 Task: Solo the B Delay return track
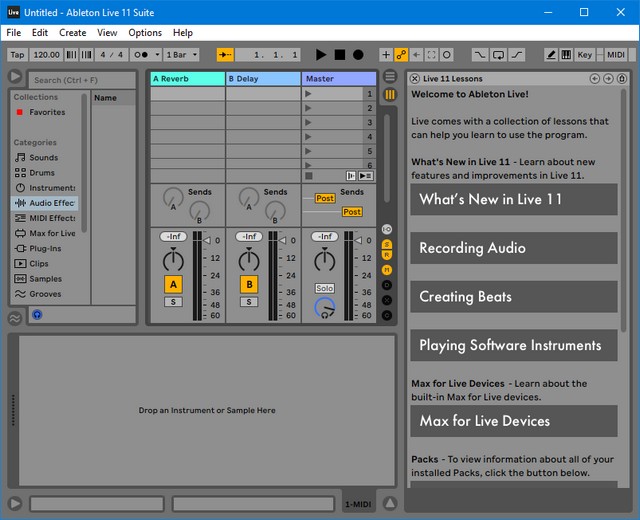click(x=249, y=302)
